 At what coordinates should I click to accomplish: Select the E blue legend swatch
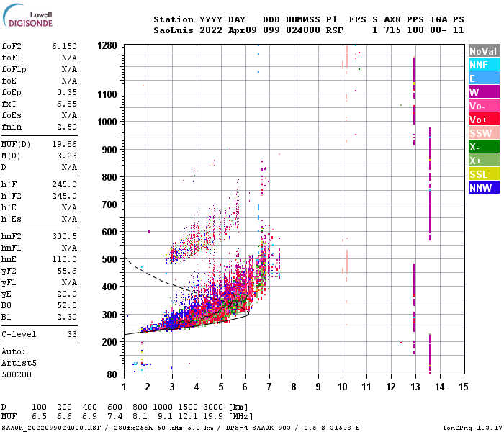coord(484,78)
